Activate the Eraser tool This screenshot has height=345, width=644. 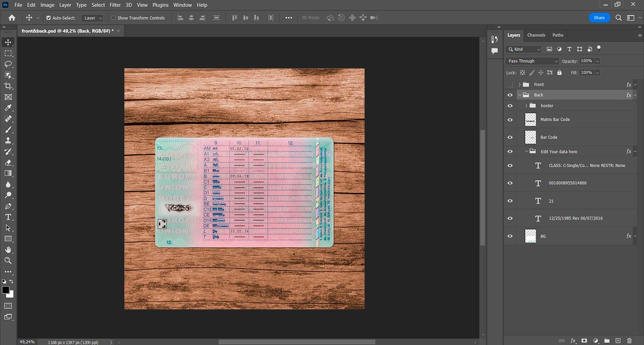click(8, 162)
